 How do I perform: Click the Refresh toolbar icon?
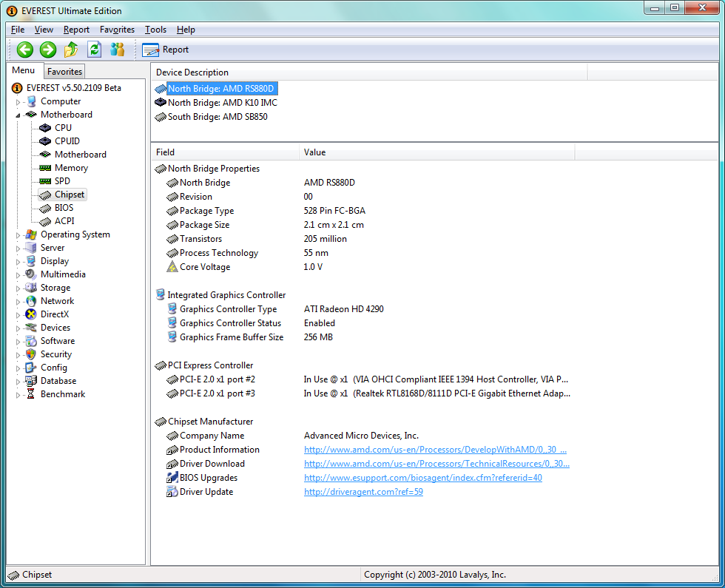(95, 50)
